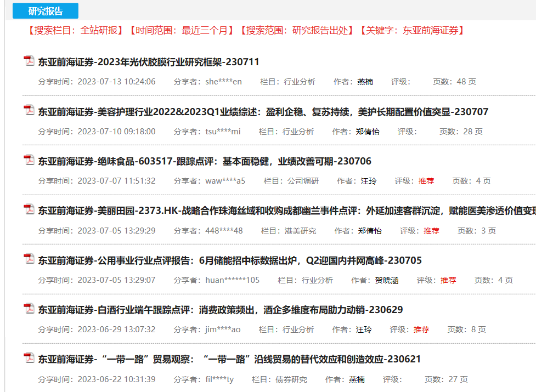The image size is (536, 392).
Task: Click PDF icon beside 一带一路 贸易观察 report
Action: (29, 358)
